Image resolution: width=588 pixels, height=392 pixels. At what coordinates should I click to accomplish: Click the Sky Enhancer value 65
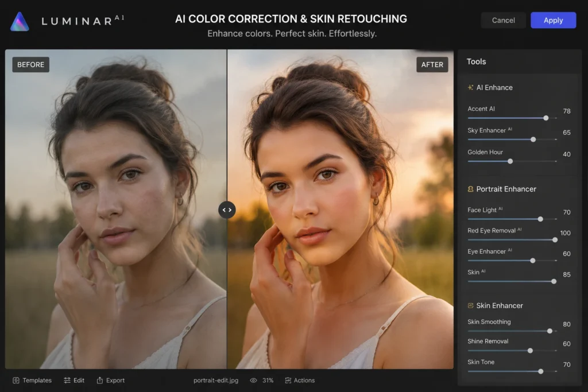click(x=567, y=132)
